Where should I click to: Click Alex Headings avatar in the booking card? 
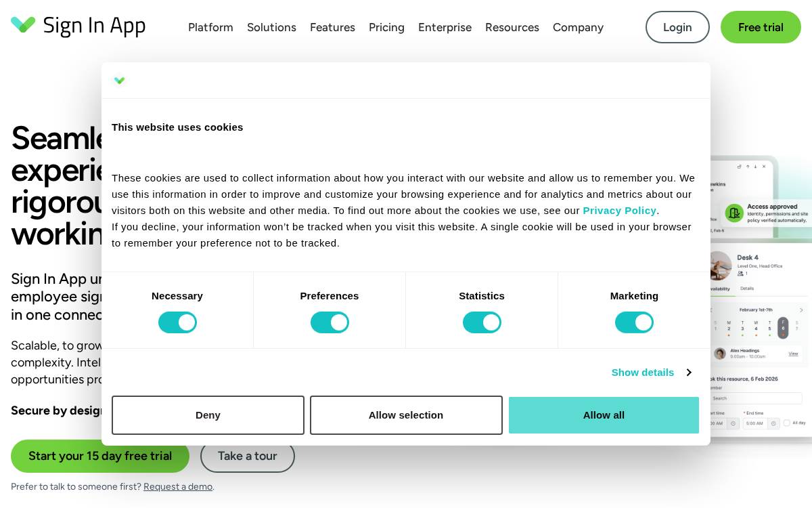720,354
